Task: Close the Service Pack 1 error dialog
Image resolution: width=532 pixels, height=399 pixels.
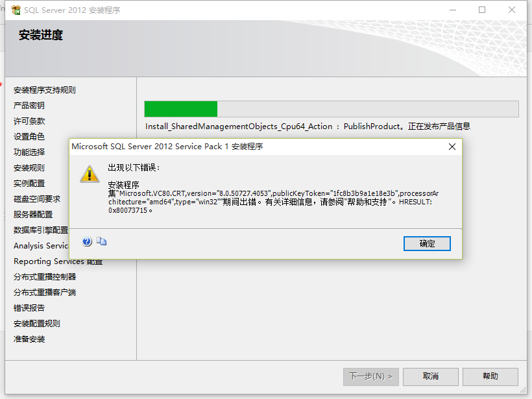Action: pos(452,147)
